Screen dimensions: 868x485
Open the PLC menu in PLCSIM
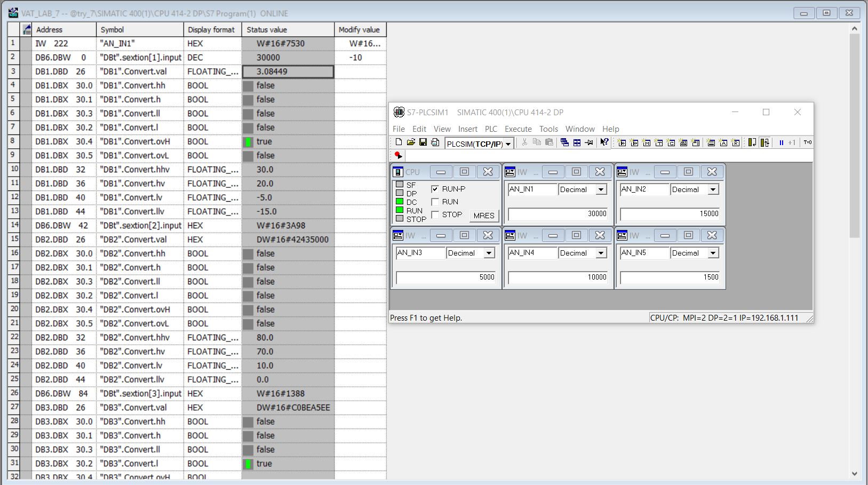click(x=491, y=129)
